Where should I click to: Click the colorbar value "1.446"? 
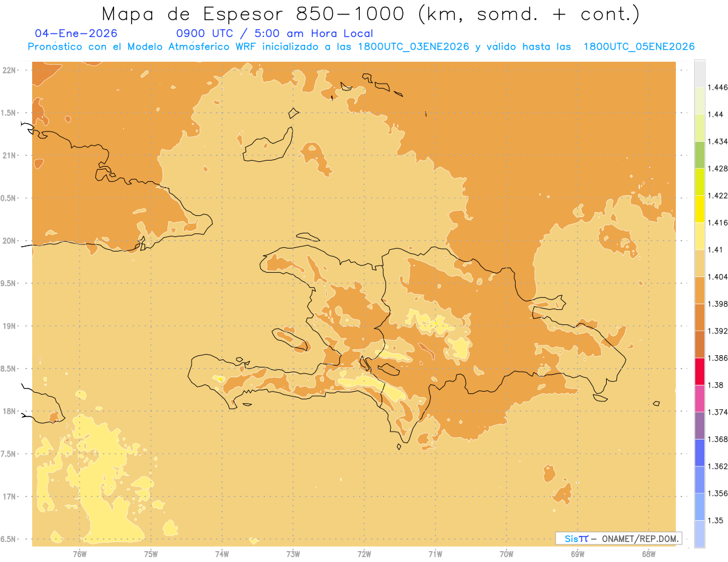click(719, 87)
